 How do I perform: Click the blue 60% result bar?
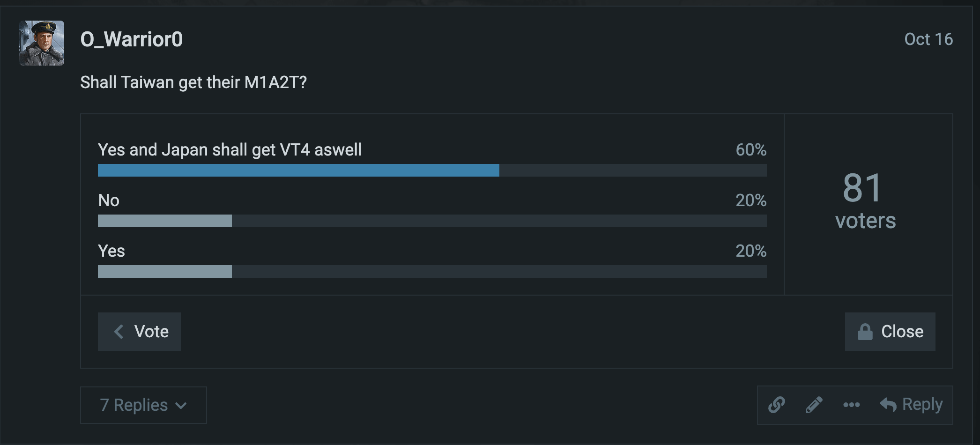(298, 171)
